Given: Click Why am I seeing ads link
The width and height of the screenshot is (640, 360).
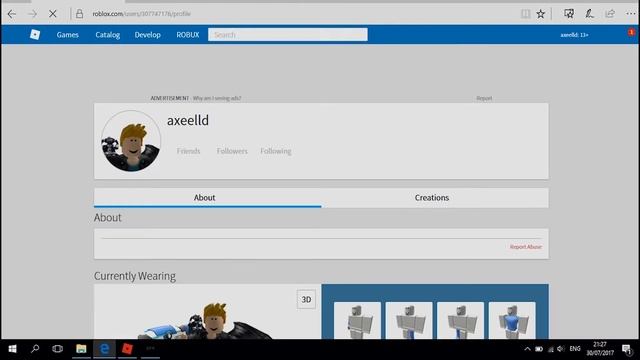Looking at the screenshot, I should point(217,98).
